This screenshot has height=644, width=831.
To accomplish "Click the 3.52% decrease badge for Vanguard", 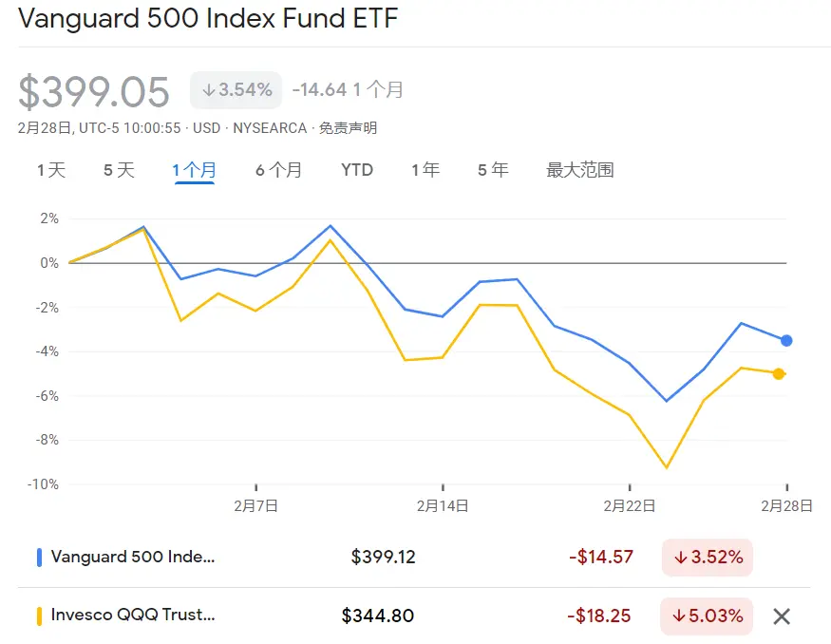I will pyautogui.click(x=708, y=558).
